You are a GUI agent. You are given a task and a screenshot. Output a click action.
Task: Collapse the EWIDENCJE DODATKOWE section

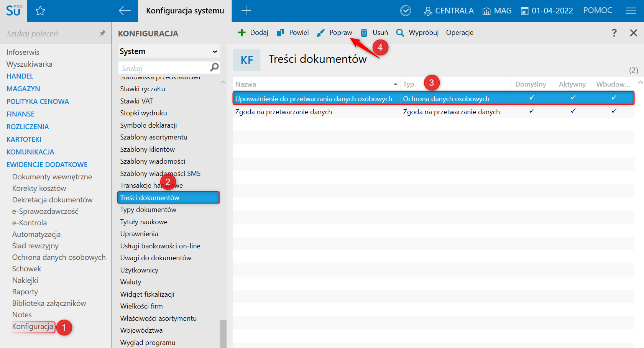[47, 165]
